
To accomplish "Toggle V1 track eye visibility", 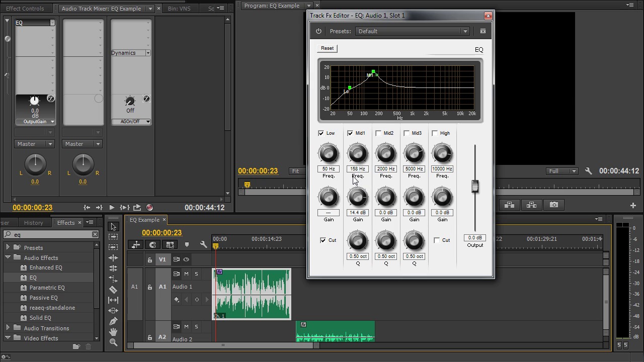I will click(186, 259).
